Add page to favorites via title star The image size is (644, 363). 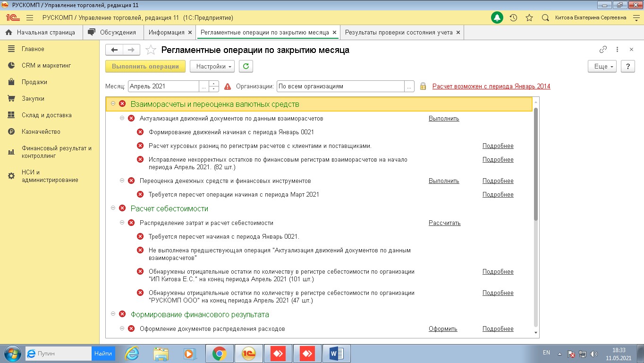coord(151,50)
